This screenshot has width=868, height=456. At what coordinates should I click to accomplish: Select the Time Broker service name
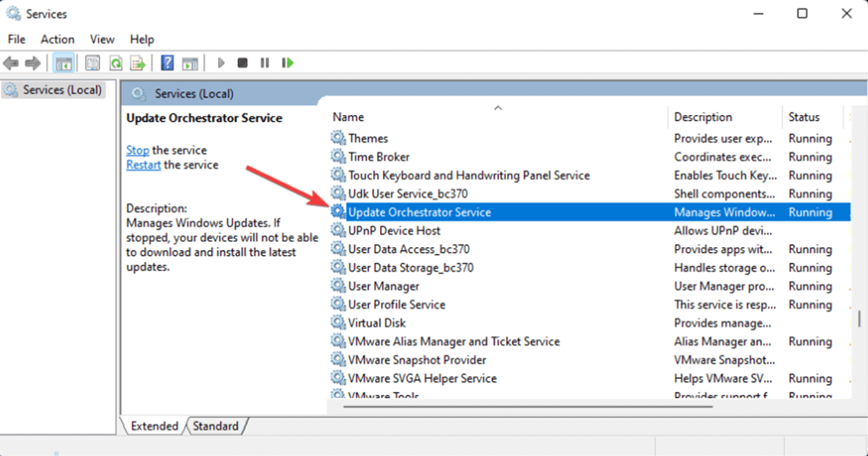[378, 156]
